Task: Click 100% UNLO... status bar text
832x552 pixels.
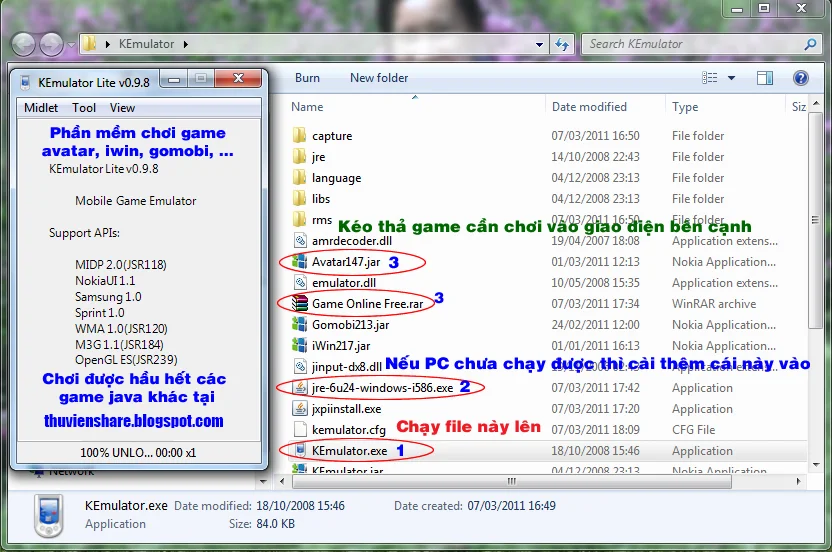Action: [x=137, y=453]
